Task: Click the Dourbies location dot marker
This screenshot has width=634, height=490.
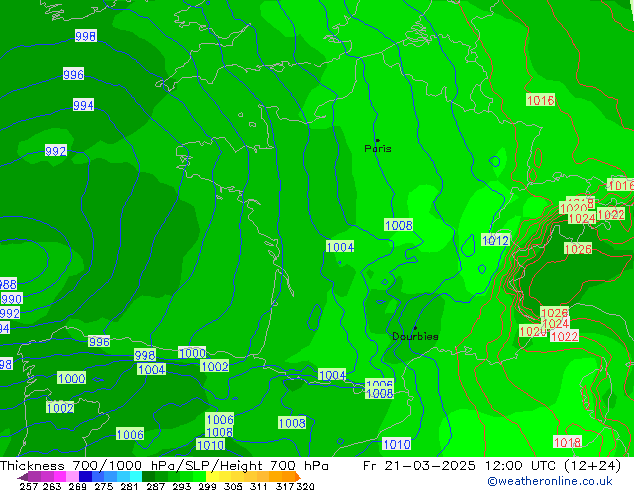Action: click(415, 328)
